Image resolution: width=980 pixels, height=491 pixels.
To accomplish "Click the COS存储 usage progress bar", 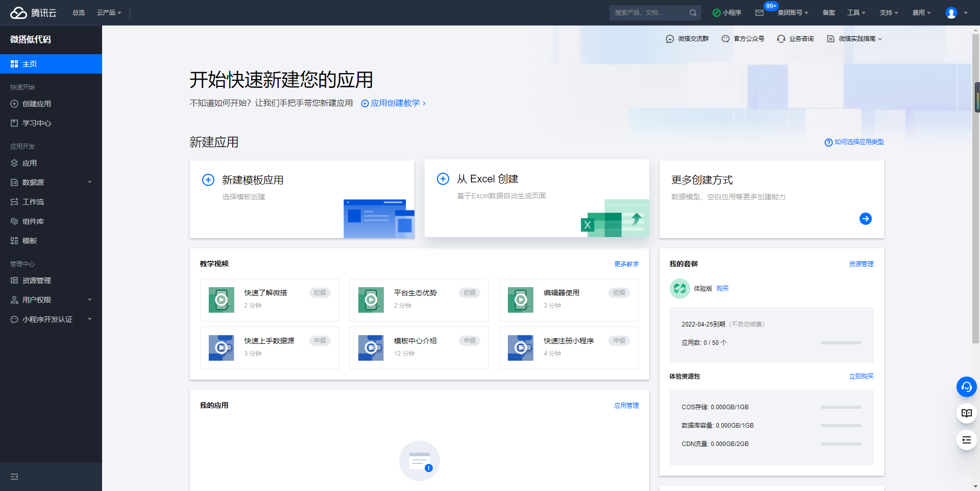I will (841, 407).
